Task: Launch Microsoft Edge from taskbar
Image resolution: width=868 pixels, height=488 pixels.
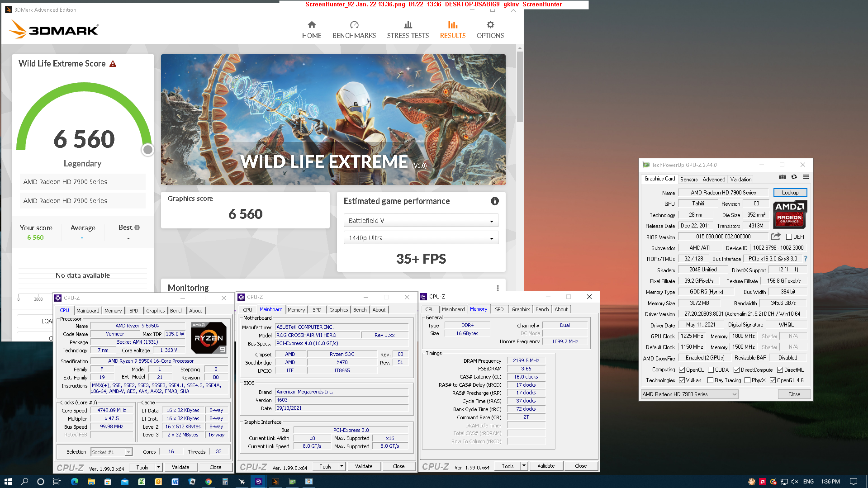Action: point(75,481)
